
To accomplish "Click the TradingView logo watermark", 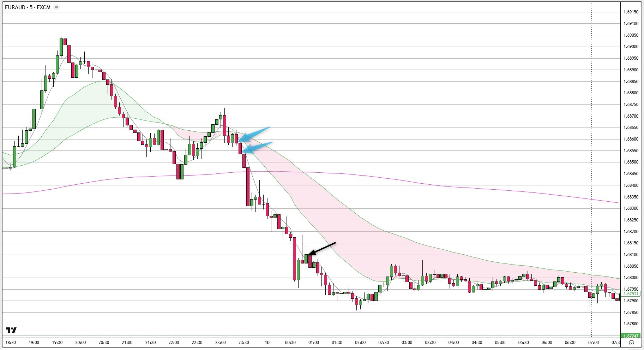I will 12,330.
